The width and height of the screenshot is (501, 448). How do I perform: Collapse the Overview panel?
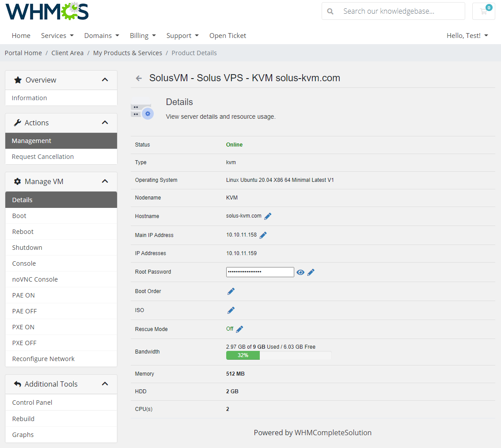105,80
